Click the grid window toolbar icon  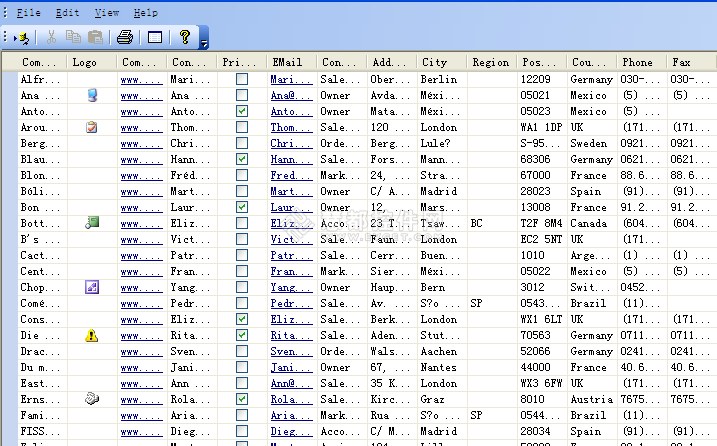coord(155,38)
